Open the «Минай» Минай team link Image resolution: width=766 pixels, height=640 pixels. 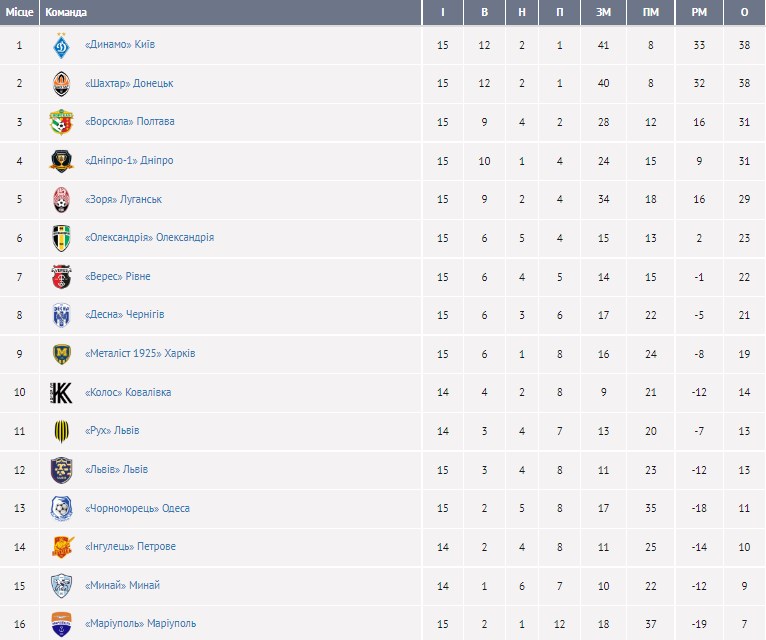pos(122,585)
